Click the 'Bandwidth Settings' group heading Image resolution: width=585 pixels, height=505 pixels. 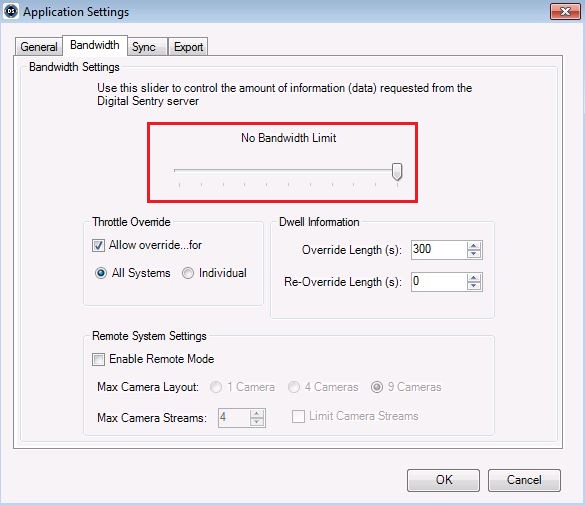[74, 67]
